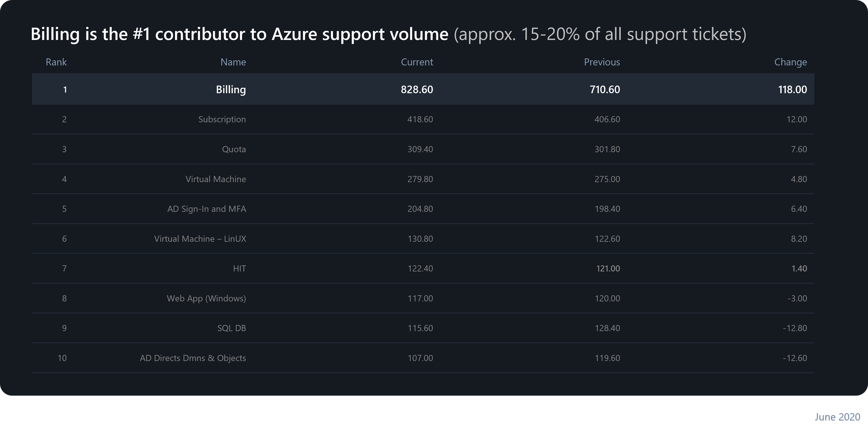Click the slide title about Billing
This screenshot has height=429, width=868.
pos(240,34)
